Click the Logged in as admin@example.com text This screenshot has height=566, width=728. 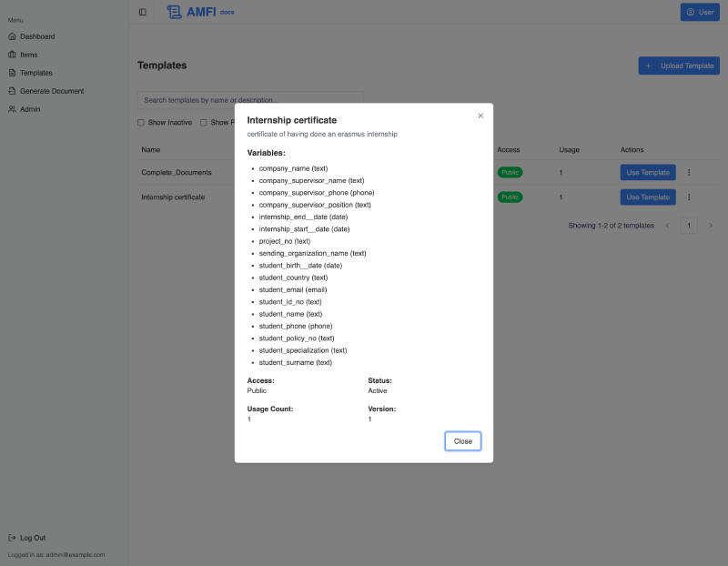[56, 554]
